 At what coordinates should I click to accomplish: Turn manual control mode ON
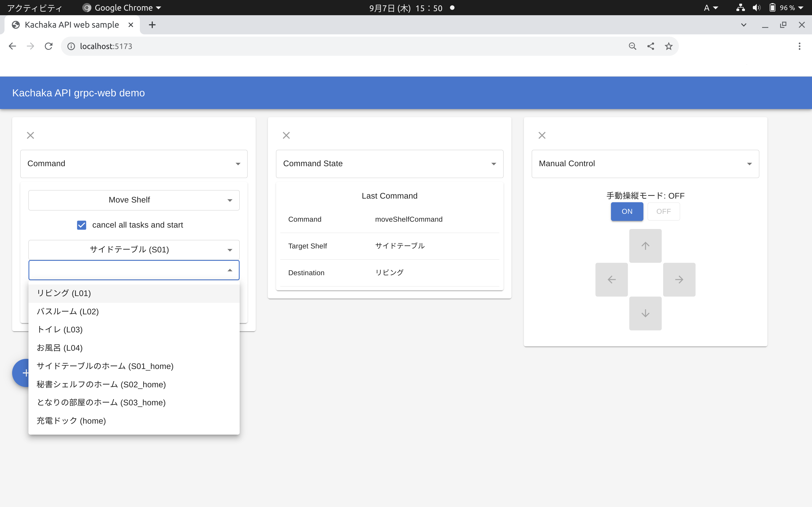(626, 212)
